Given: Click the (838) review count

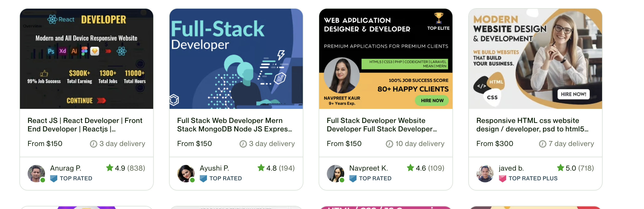Looking at the screenshot, I should 136,168.
